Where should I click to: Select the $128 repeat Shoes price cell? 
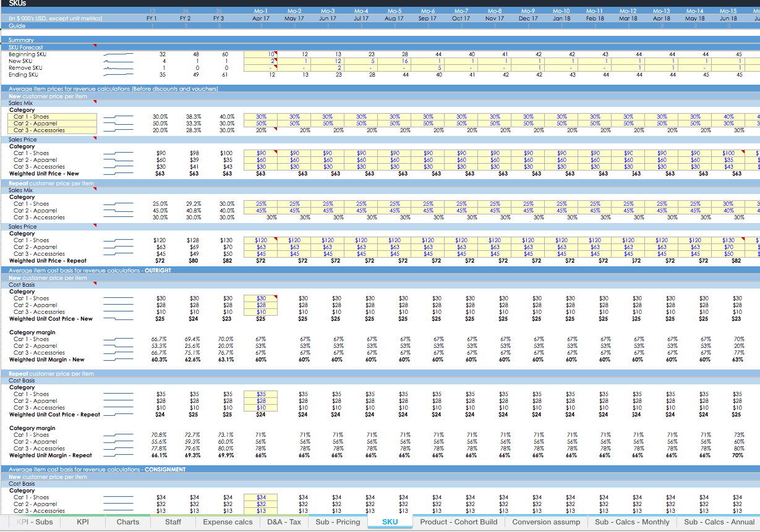192,240
